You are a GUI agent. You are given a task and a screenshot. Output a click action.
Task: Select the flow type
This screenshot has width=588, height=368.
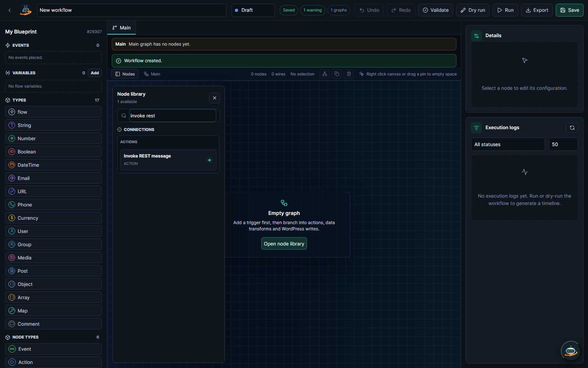pyautogui.click(x=53, y=112)
